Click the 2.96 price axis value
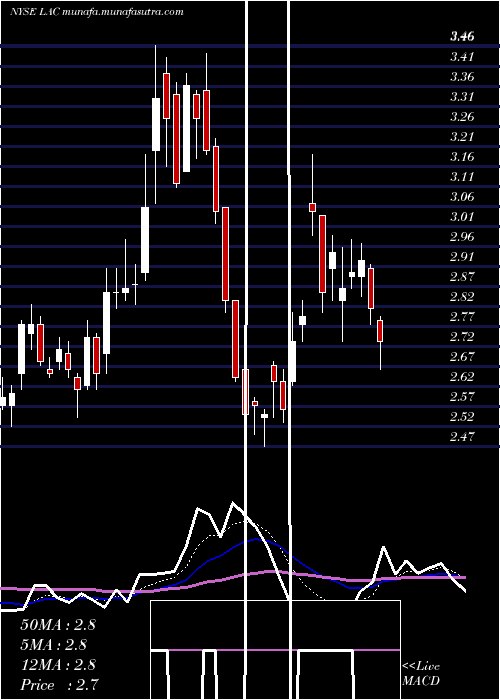The height and width of the screenshot is (700, 500). (462, 237)
